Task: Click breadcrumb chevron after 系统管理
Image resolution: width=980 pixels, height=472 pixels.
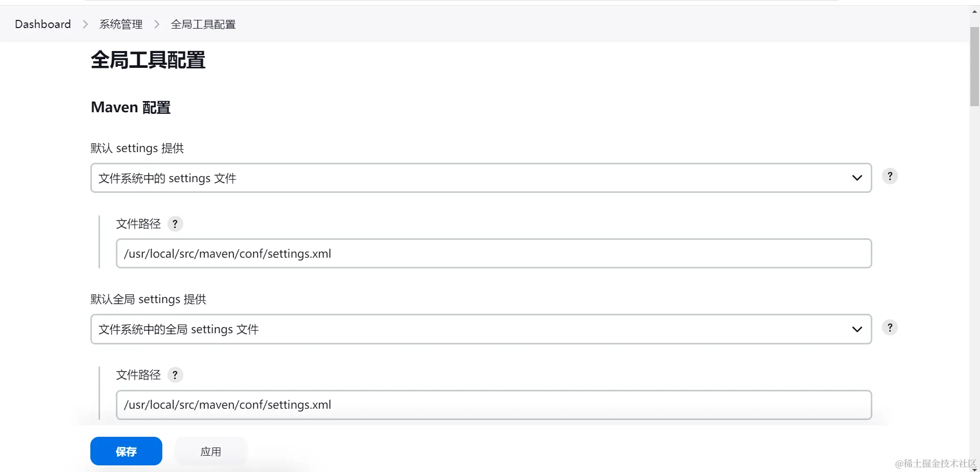Action: [x=157, y=24]
